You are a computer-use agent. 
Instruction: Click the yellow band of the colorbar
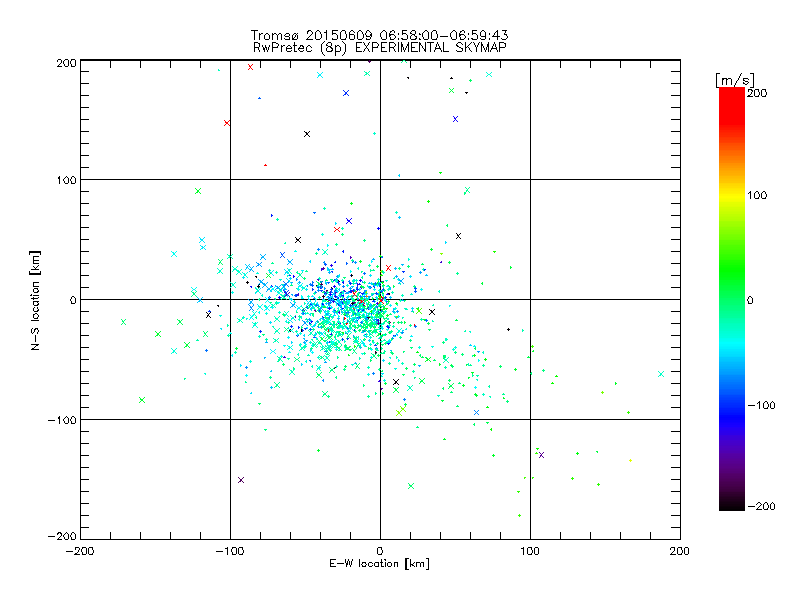[x=732, y=195]
